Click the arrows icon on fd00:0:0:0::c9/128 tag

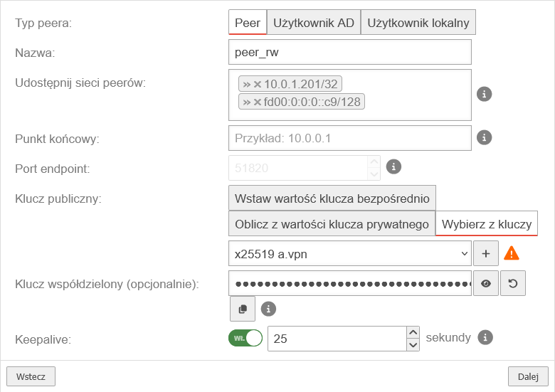click(247, 102)
